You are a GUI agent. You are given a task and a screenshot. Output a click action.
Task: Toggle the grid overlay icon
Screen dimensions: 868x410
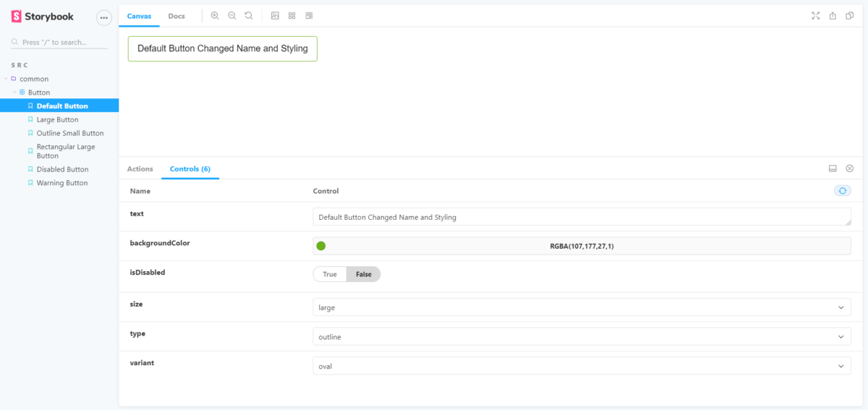pos(292,15)
